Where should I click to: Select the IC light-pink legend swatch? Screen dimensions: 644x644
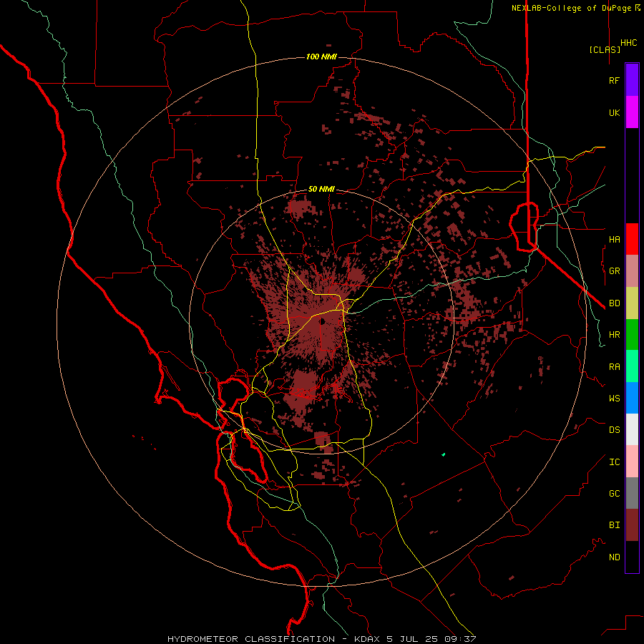[632, 462]
